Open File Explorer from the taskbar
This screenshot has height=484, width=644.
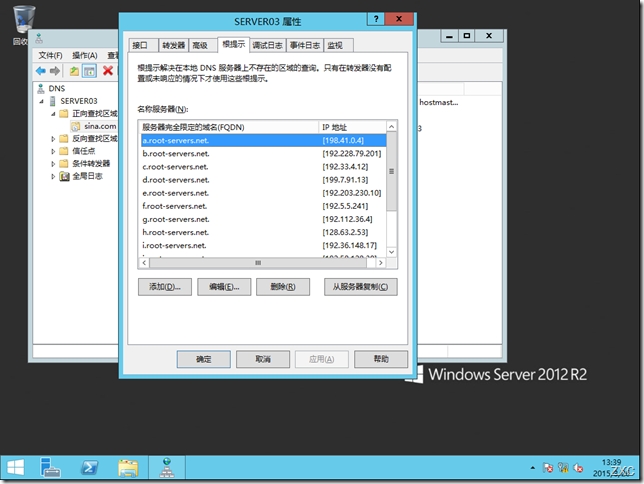[x=128, y=468]
